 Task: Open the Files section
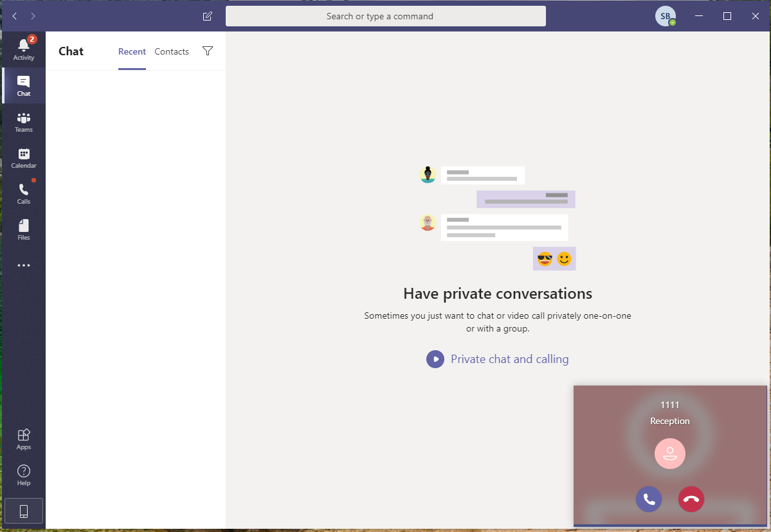[x=24, y=229]
